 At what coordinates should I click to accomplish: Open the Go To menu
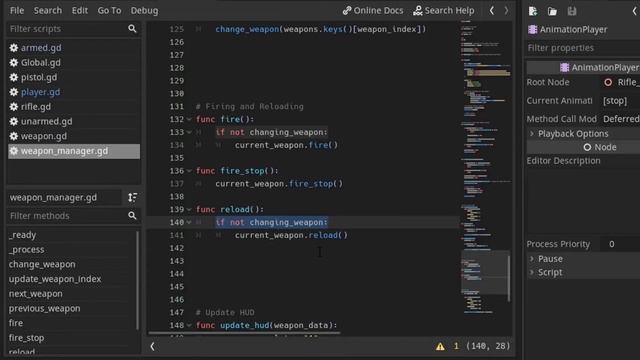tap(109, 10)
